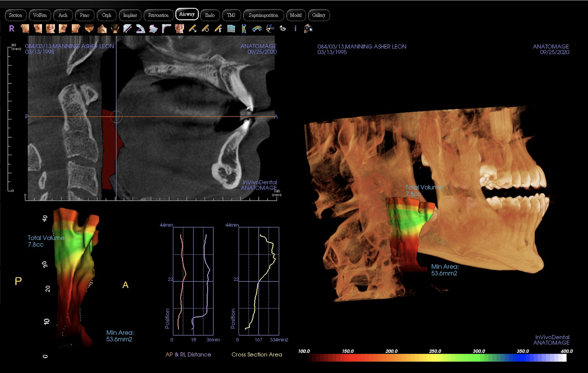Click the airway color scale bar

point(437,358)
